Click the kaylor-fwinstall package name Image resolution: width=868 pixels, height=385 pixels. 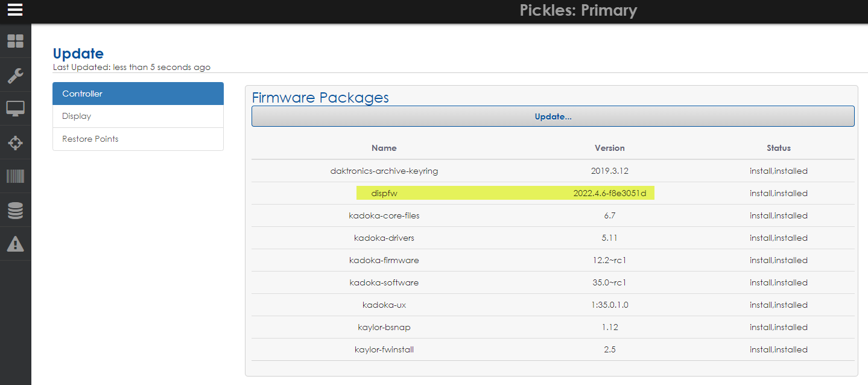[x=384, y=349]
